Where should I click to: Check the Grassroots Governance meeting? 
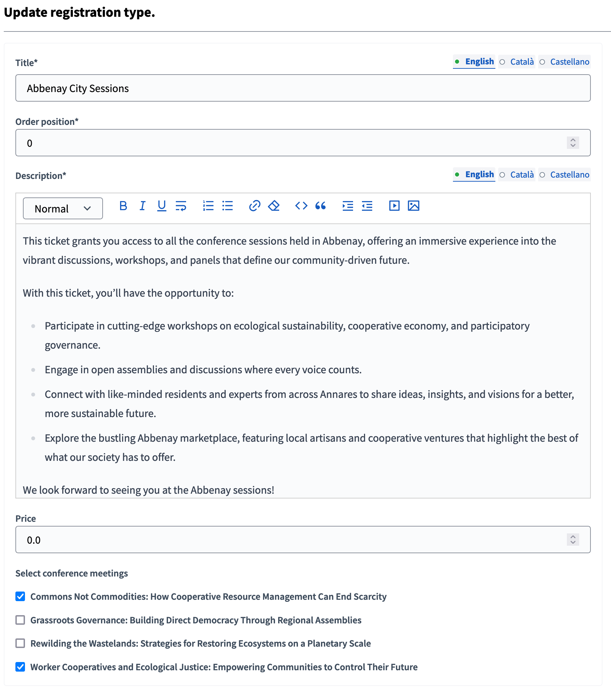tap(20, 620)
